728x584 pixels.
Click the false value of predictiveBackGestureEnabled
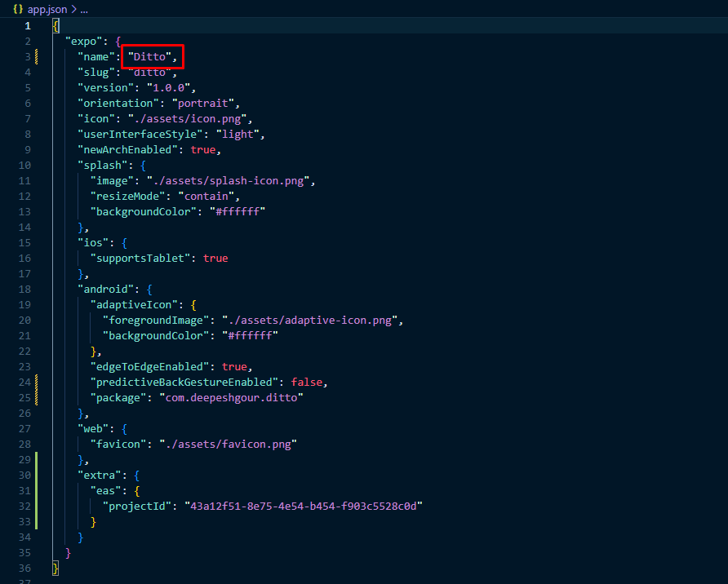[x=309, y=382]
